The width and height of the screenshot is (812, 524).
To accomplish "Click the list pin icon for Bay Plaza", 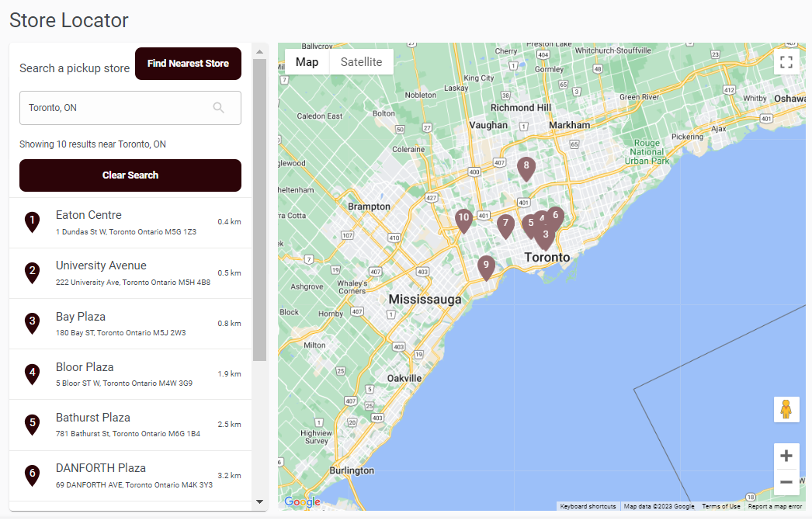I will (x=32, y=323).
